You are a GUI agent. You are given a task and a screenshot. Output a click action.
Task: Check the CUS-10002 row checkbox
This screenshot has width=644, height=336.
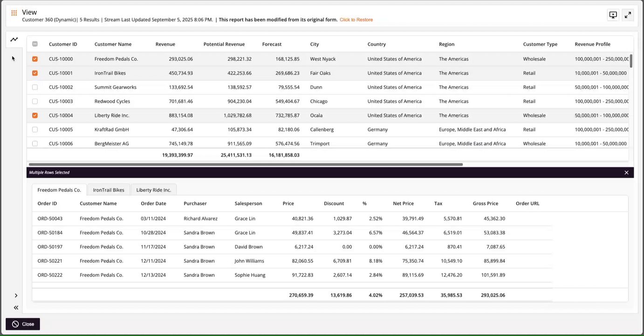pyautogui.click(x=35, y=87)
